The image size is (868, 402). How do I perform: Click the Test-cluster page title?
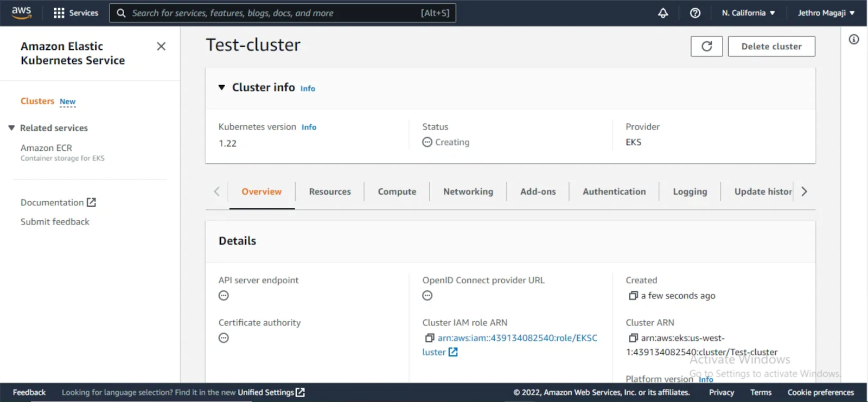[x=253, y=44]
